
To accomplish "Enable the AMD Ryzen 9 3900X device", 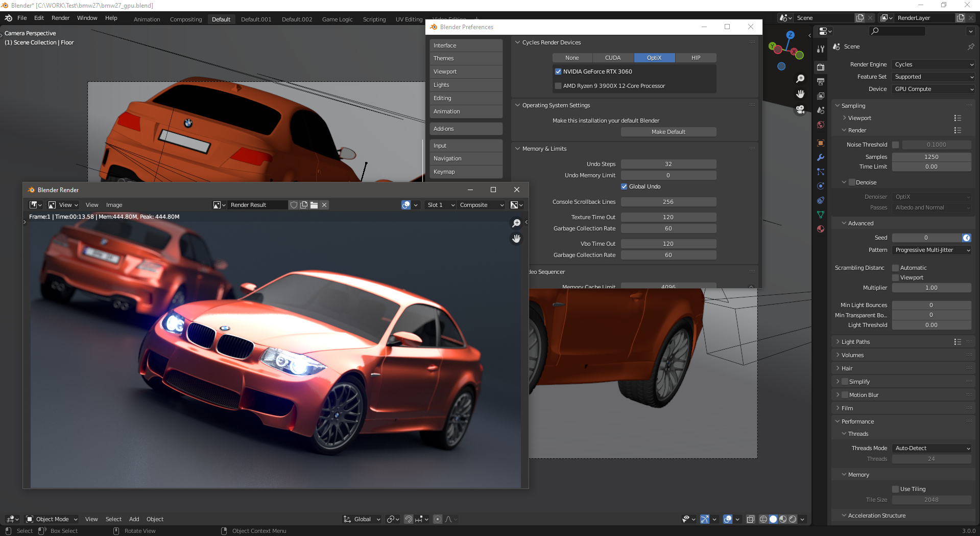I will [558, 86].
